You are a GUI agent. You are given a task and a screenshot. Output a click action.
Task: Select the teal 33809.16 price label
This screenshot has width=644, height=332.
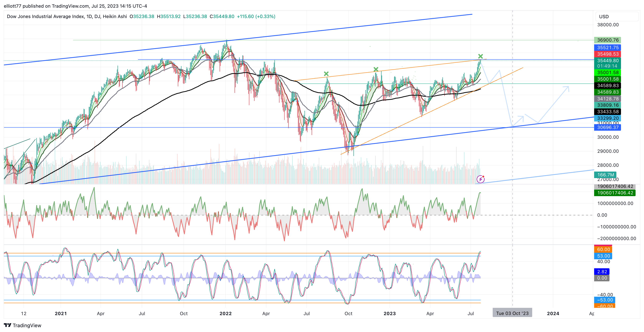607,105
